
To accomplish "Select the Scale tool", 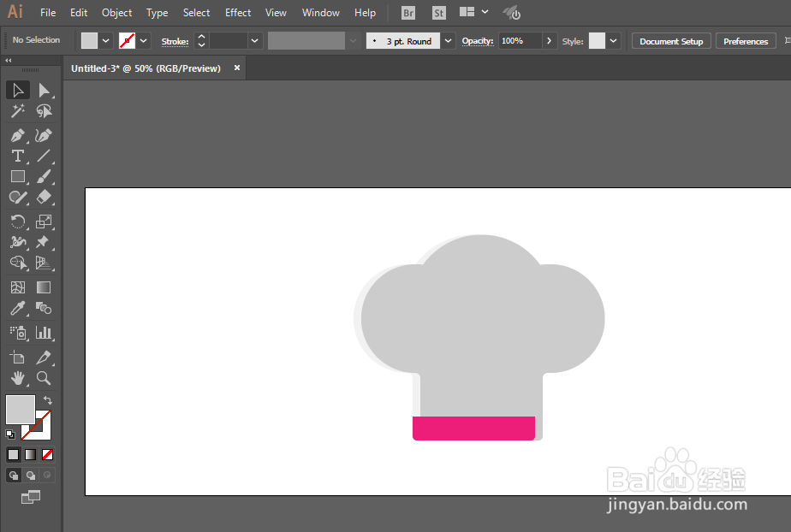I will [44, 222].
